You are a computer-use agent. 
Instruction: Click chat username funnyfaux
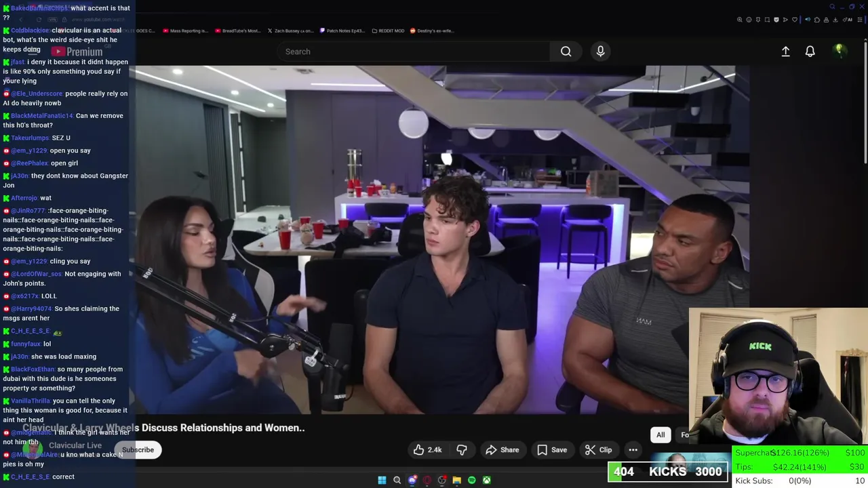click(x=26, y=344)
